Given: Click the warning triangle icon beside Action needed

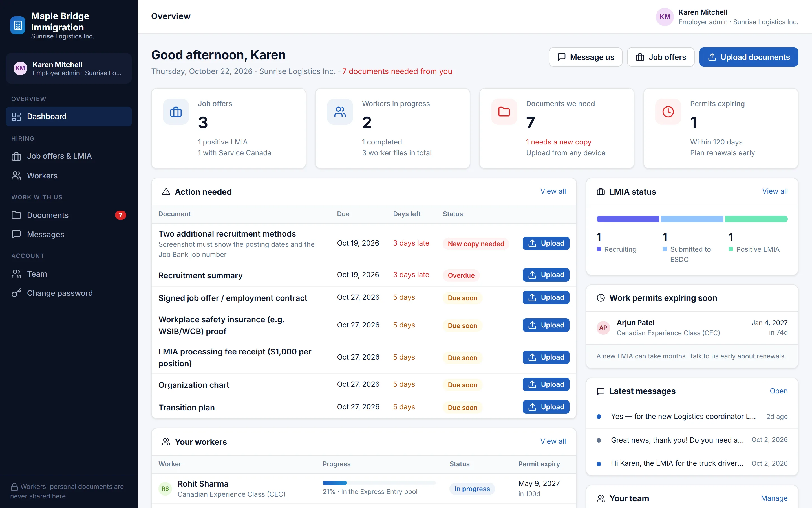Looking at the screenshot, I should (x=166, y=192).
